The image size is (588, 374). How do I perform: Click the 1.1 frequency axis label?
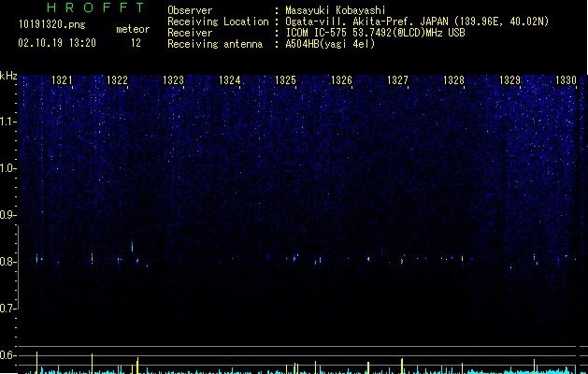coord(8,122)
